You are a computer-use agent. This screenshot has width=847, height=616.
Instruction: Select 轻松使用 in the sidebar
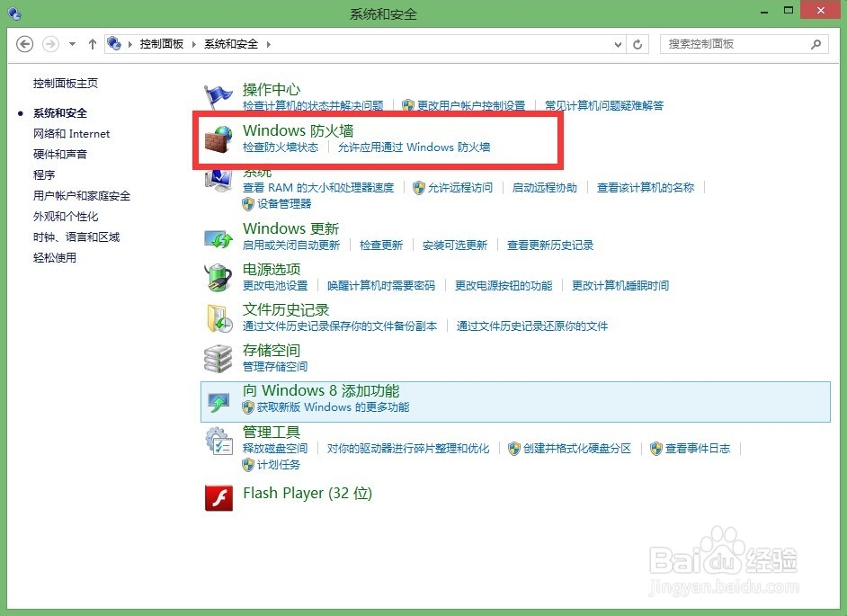55,257
